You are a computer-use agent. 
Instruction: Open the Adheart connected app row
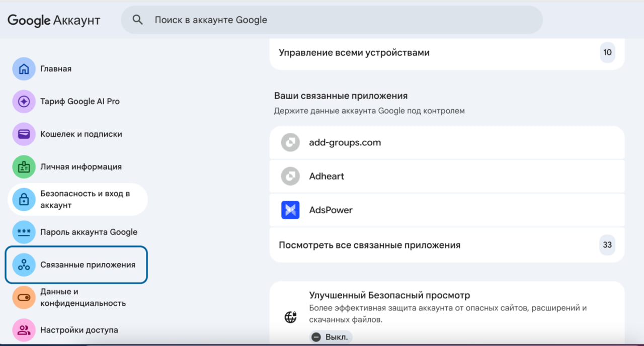[x=447, y=177]
